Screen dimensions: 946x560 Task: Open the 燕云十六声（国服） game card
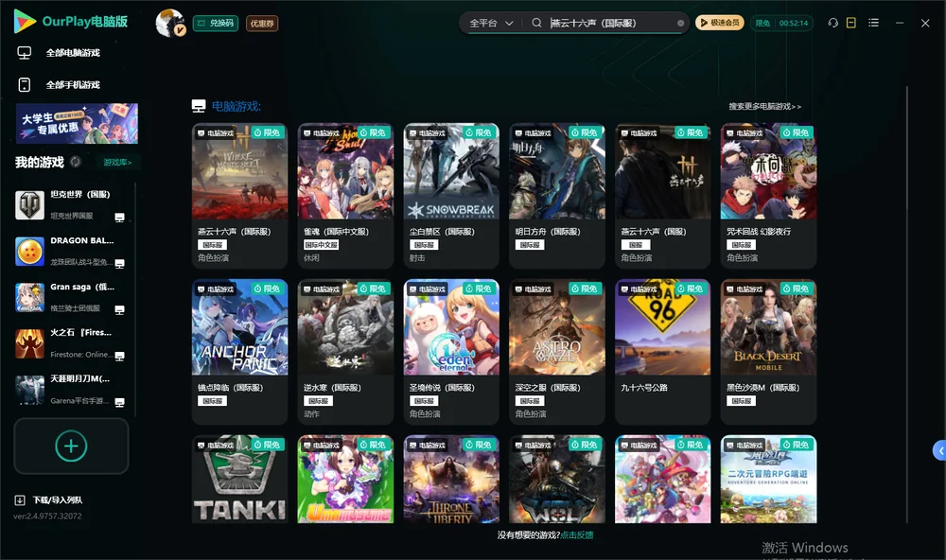(x=663, y=196)
